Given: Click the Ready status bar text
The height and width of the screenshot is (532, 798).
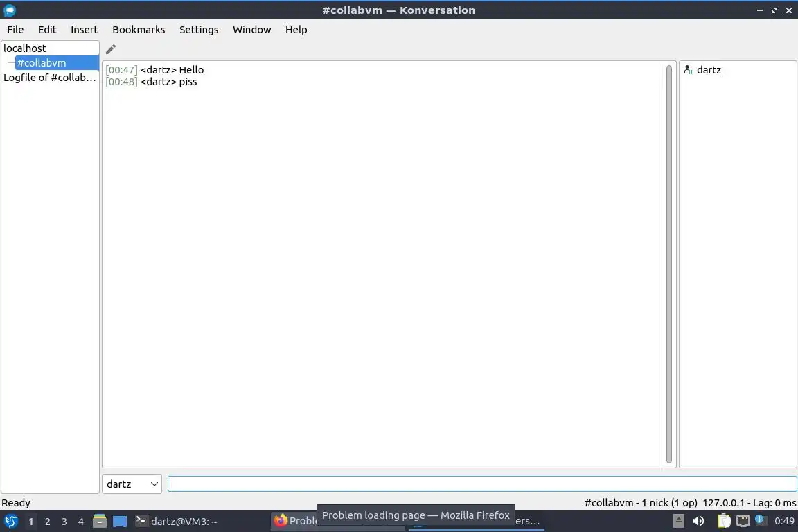Looking at the screenshot, I should pos(16,503).
